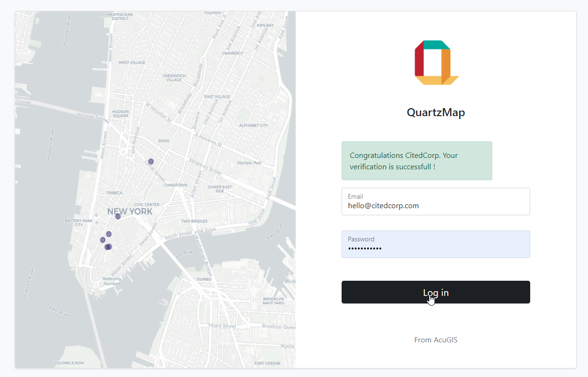Viewport: 588px width, 377px height.
Task: Click the TRIBECA map label
Action: pos(114,193)
